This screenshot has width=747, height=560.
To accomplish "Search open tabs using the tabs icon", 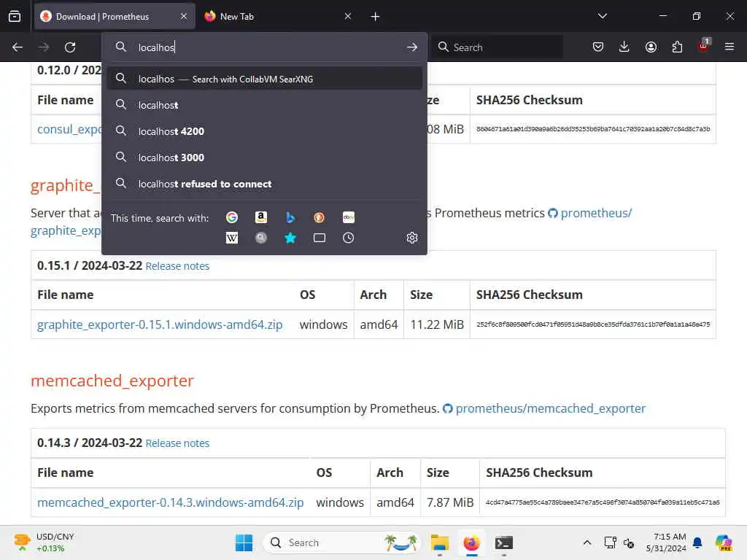I will click(x=320, y=238).
